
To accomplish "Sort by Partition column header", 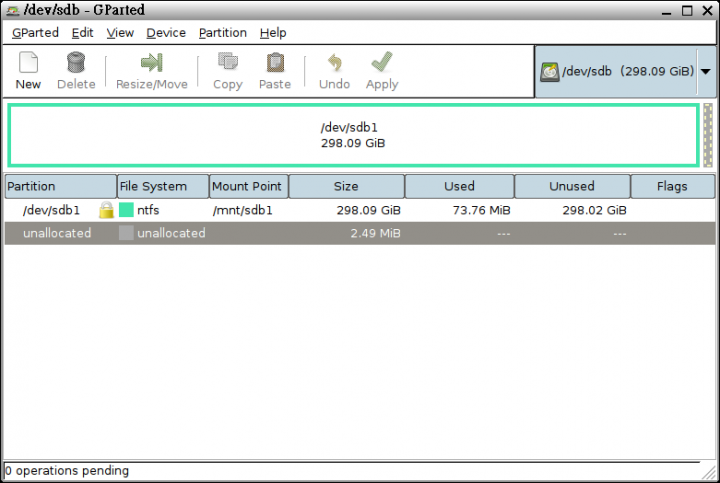I will coord(61,186).
